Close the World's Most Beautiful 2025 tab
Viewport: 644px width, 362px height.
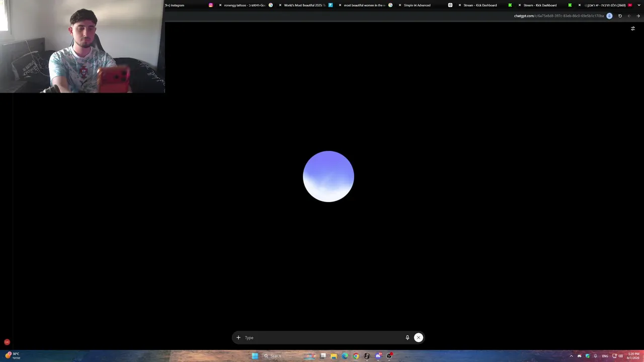coord(280,5)
